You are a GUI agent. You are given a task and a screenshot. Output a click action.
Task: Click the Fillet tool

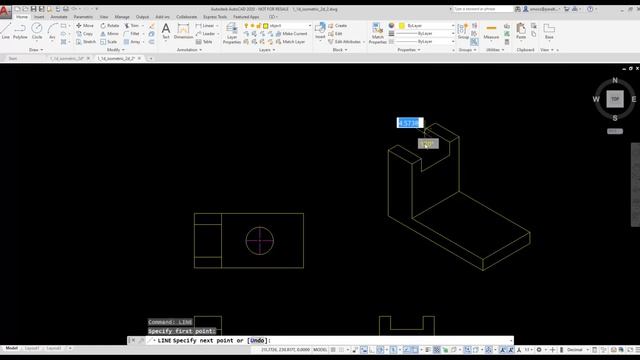(132, 33)
